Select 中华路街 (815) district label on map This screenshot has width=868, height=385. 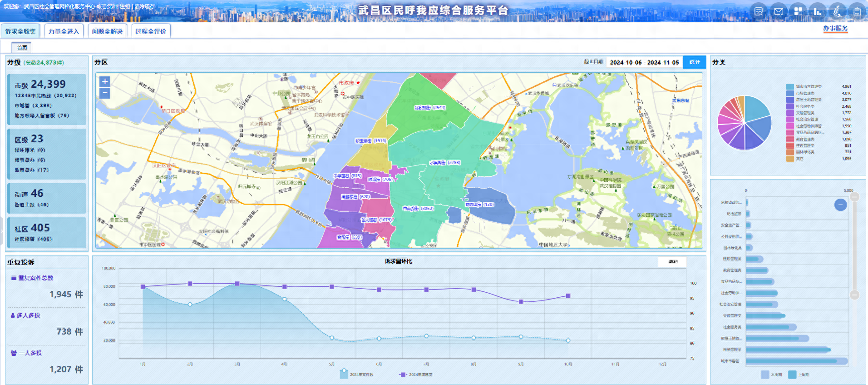click(347, 175)
